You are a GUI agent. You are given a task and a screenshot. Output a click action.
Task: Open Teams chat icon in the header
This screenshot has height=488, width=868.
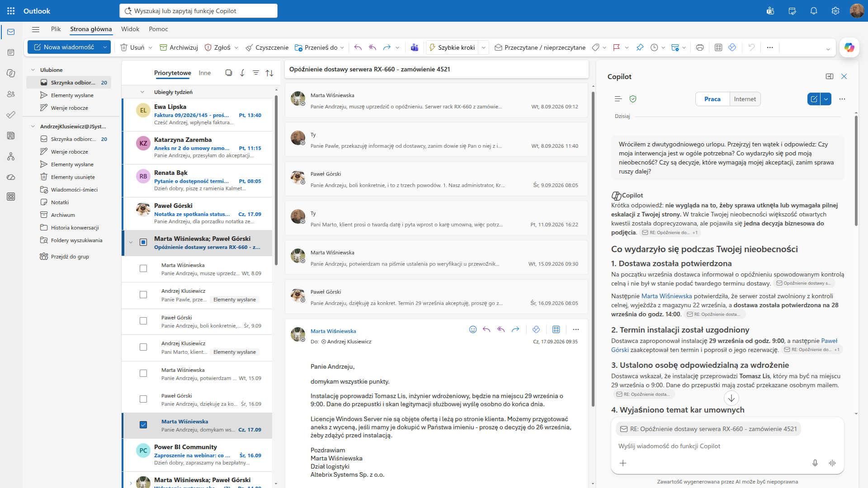point(770,11)
